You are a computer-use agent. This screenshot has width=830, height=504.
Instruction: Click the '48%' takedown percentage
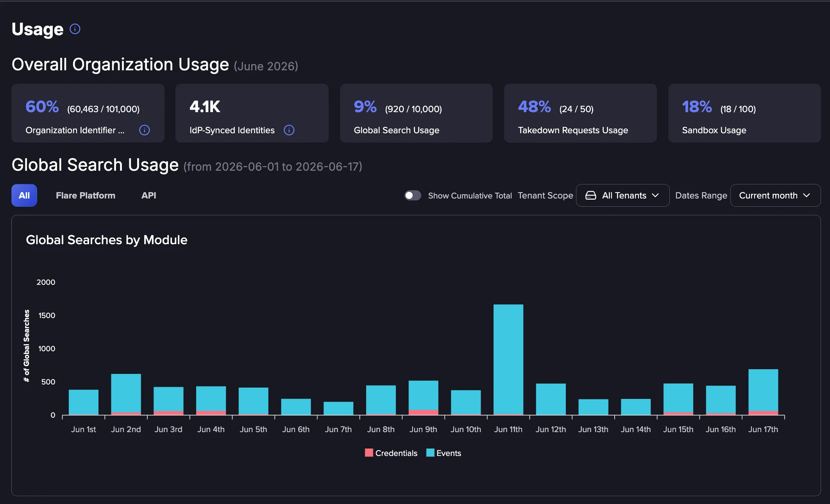[x=534, y=106]
